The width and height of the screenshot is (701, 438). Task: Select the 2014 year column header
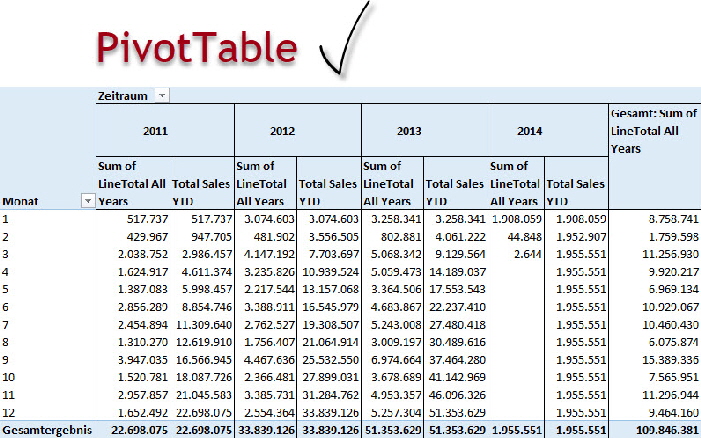click(x=531, y=130)
